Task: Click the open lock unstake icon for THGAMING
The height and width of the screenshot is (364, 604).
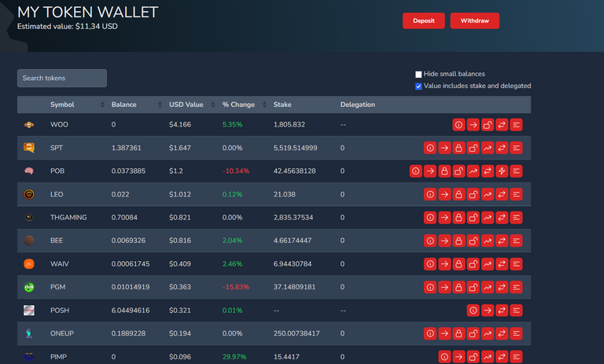Action: [x=473, y=216]
